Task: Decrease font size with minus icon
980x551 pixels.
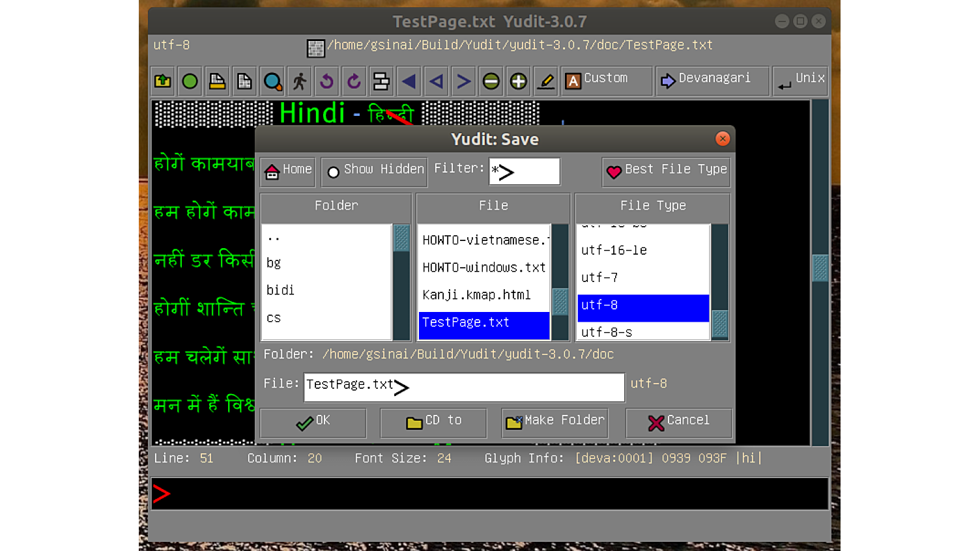Action: point(491,81)
